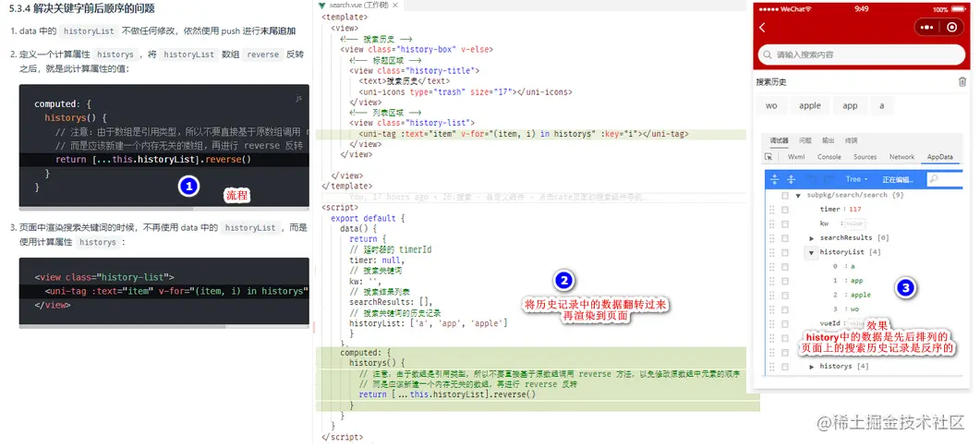Screen dimensions: 980x447
Task: Click the 'return [...this.historyList].reverse()' line in editor
Action: pyautogui.click(x=447, y=394)
